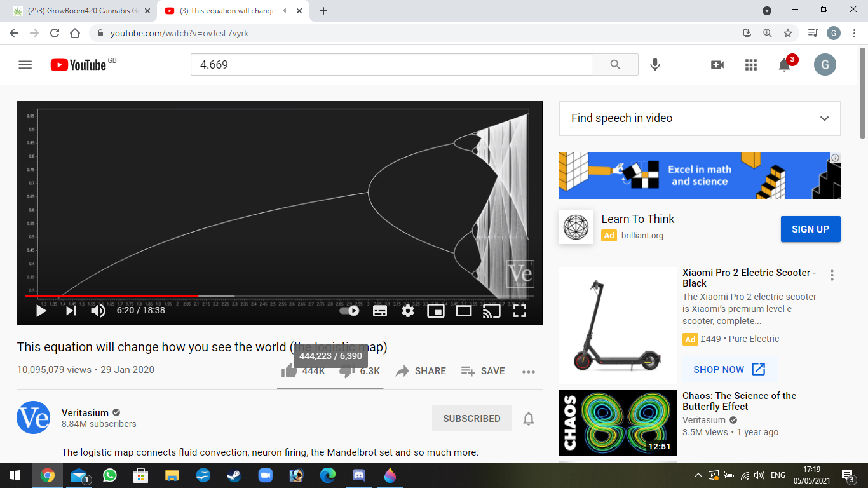Open the YouTube hamburger guide menu
This screenshot has width=868, height=488.
coord(25,65)
